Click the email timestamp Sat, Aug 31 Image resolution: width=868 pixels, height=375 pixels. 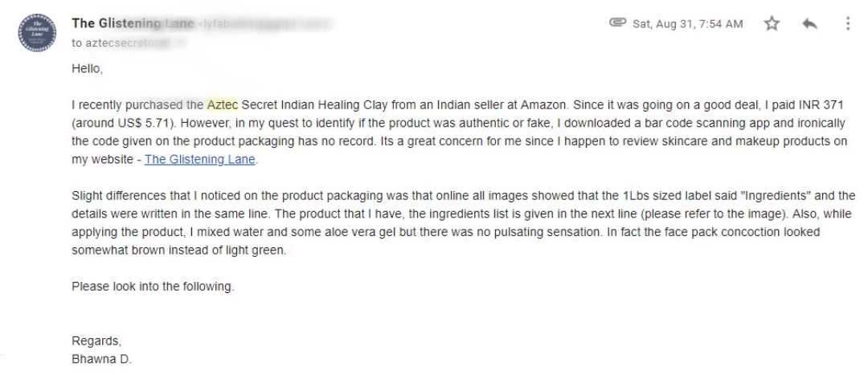(687, 24)
